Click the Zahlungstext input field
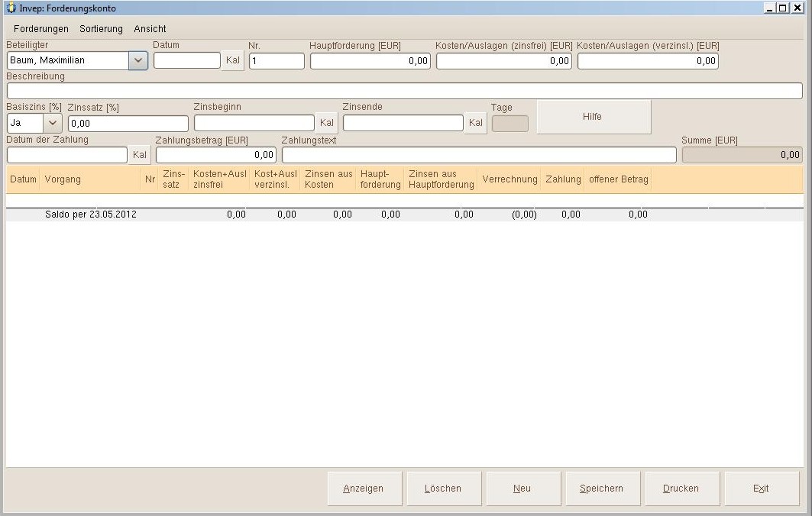This screenshot has height=516, width=812. pos(479,155)
